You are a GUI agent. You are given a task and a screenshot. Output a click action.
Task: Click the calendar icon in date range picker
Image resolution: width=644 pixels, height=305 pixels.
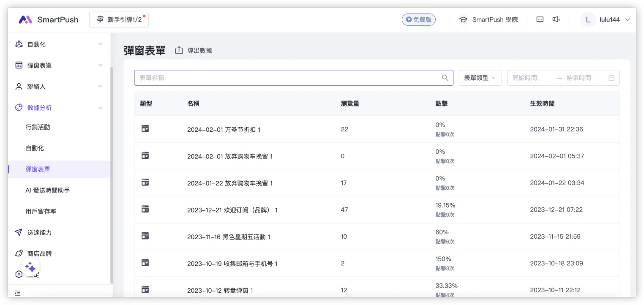611,78
